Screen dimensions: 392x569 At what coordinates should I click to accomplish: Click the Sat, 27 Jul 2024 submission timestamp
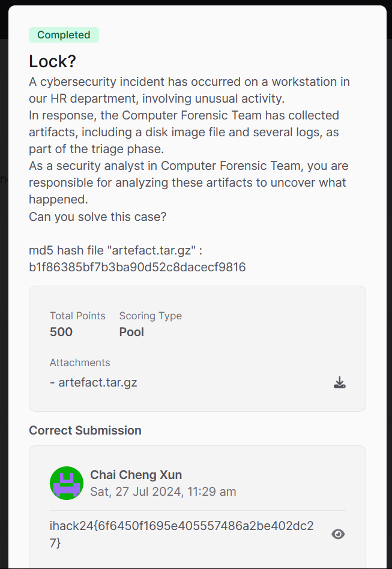point(163,492)
